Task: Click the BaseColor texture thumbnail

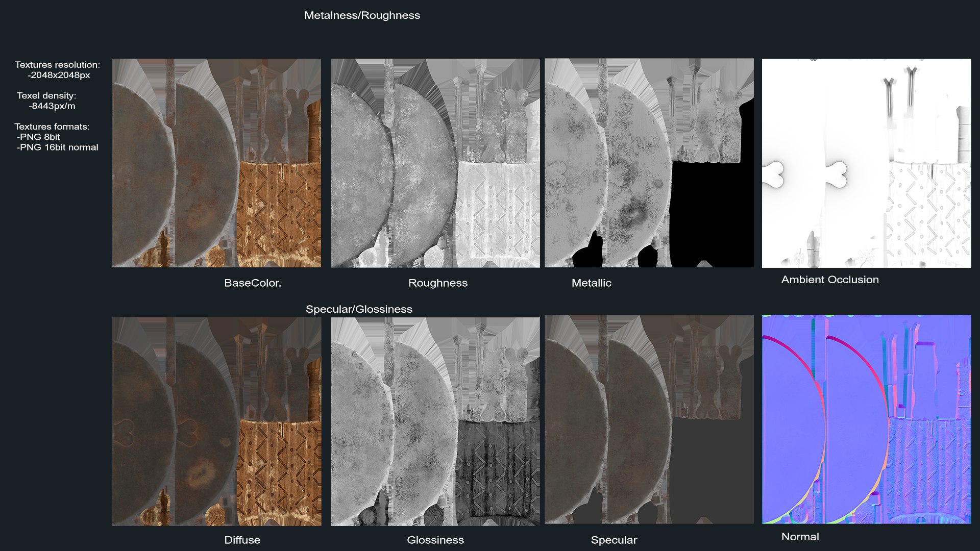Action: [216, 163]
